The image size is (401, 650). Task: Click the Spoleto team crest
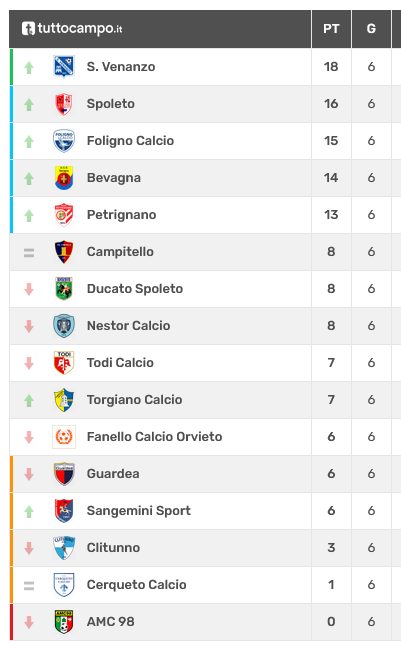[64, 104]
